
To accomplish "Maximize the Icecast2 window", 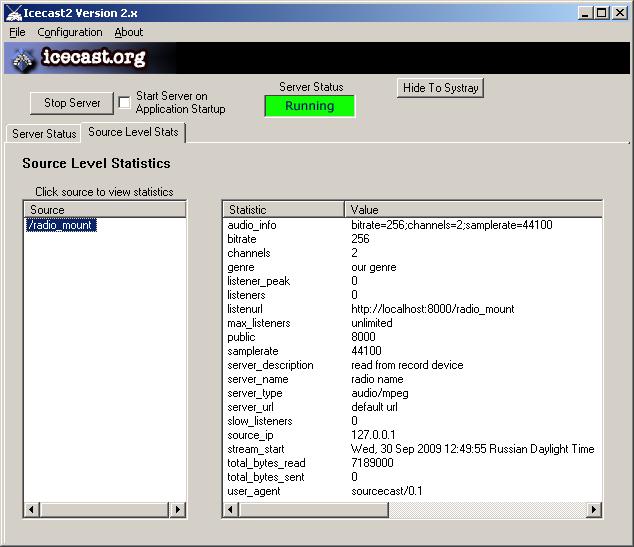I will point(601,13).
